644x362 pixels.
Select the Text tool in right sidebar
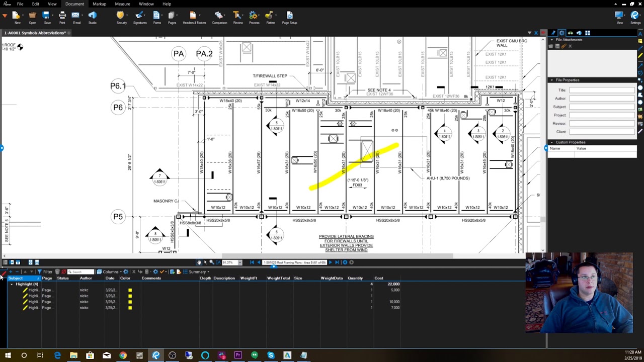640,33
